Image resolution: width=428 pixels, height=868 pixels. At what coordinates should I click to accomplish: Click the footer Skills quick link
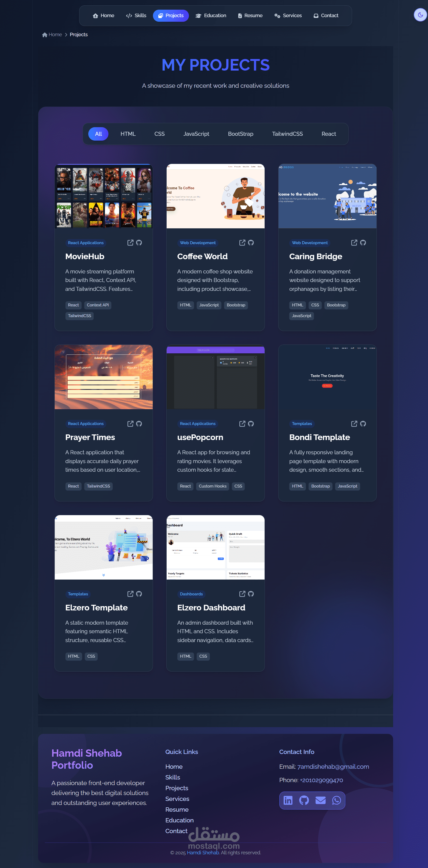point(173,777)
